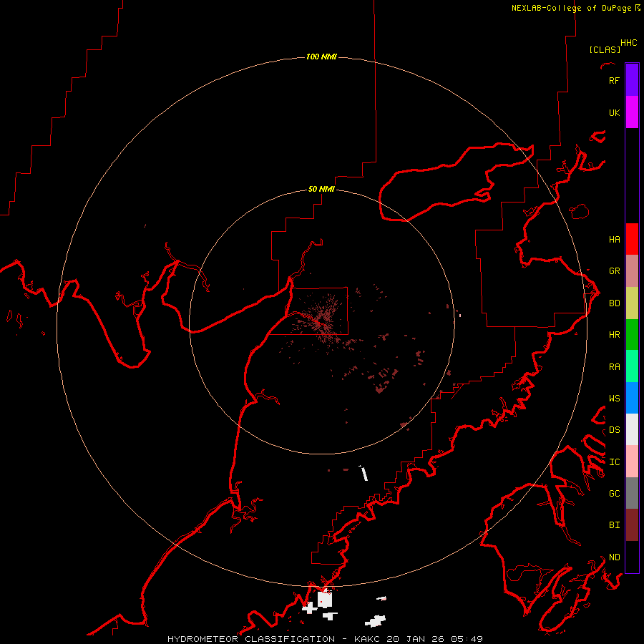
Task: Click the UK magenta legend color swatch
Action: [x=632, y=112]
